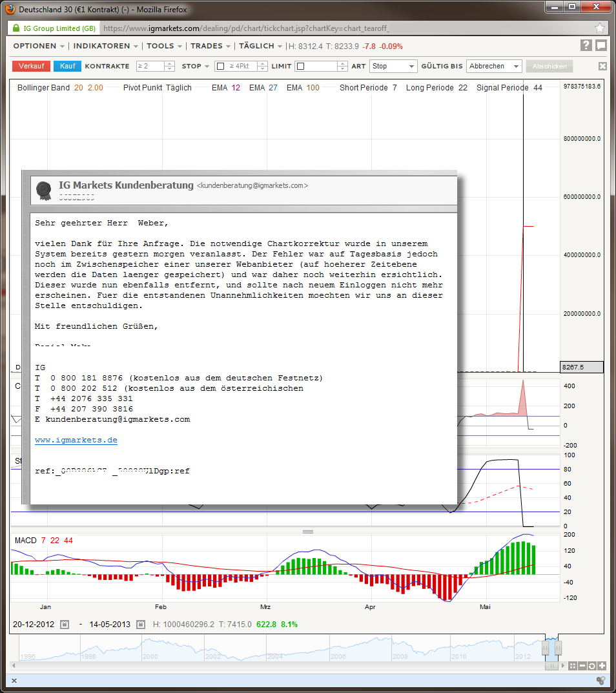Click the EMA 100 indicator label
The width and height of the screenshot is (616, 693).
(x=303, y=87)
